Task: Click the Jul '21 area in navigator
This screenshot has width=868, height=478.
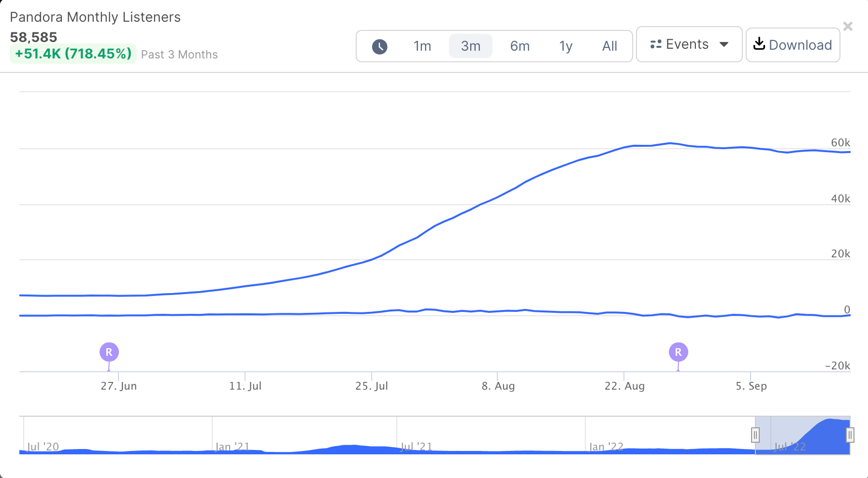Action: click(x=416, y=442)
